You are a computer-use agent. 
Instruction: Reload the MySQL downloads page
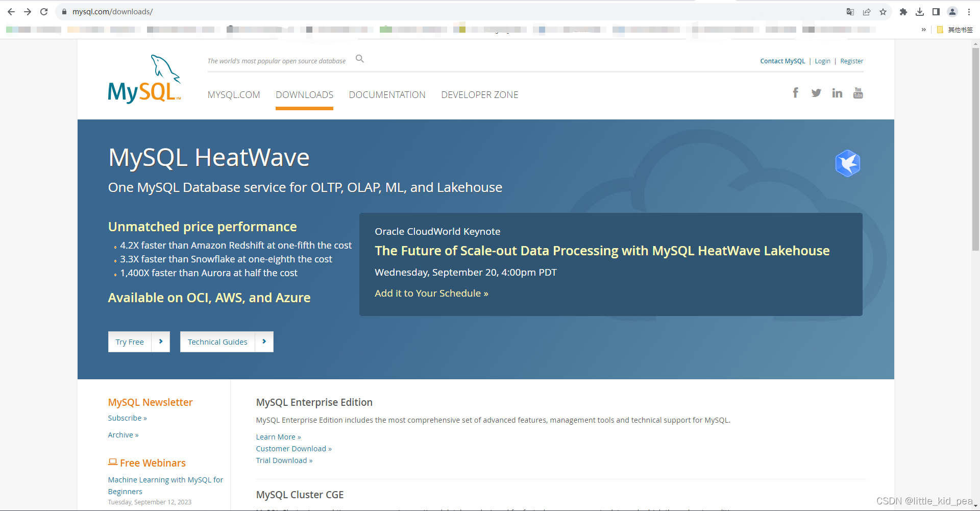point(44,12)
